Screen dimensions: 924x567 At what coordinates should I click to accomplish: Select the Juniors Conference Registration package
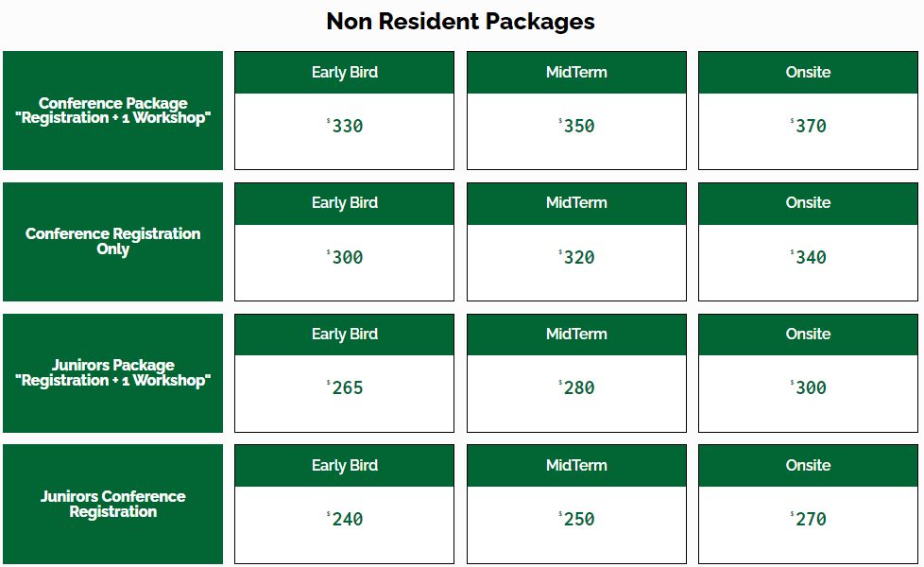(x=113, y=505)
